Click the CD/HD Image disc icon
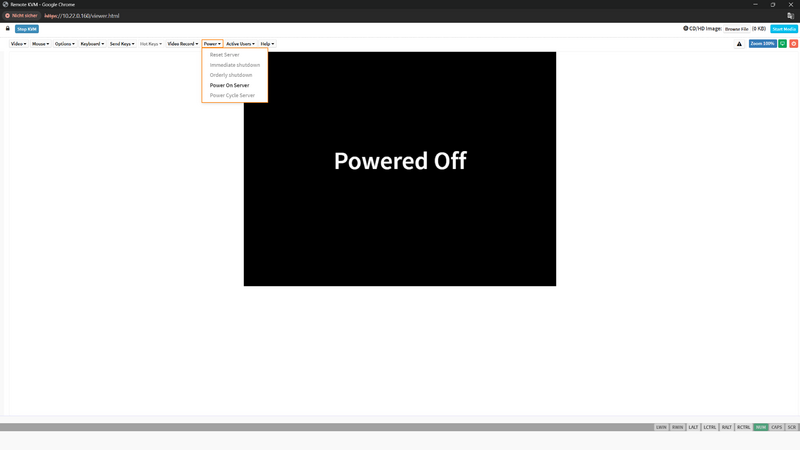The image size is (800, 450). coord(686,29)
